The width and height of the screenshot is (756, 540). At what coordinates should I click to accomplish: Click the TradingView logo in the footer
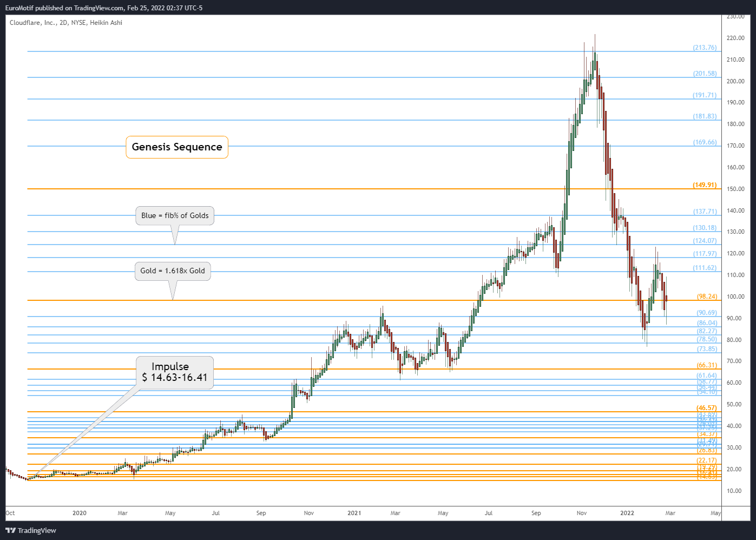pyautogui.click(x=31, y=530)
